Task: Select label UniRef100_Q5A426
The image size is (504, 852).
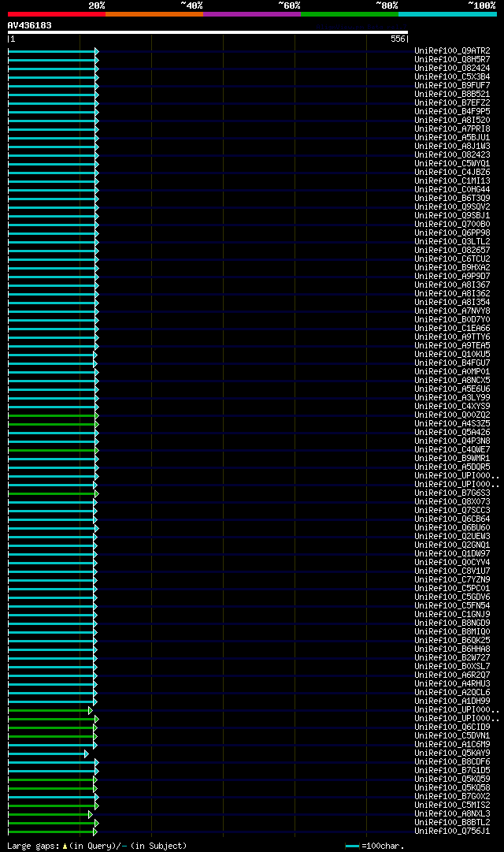Action: [452, 433]
